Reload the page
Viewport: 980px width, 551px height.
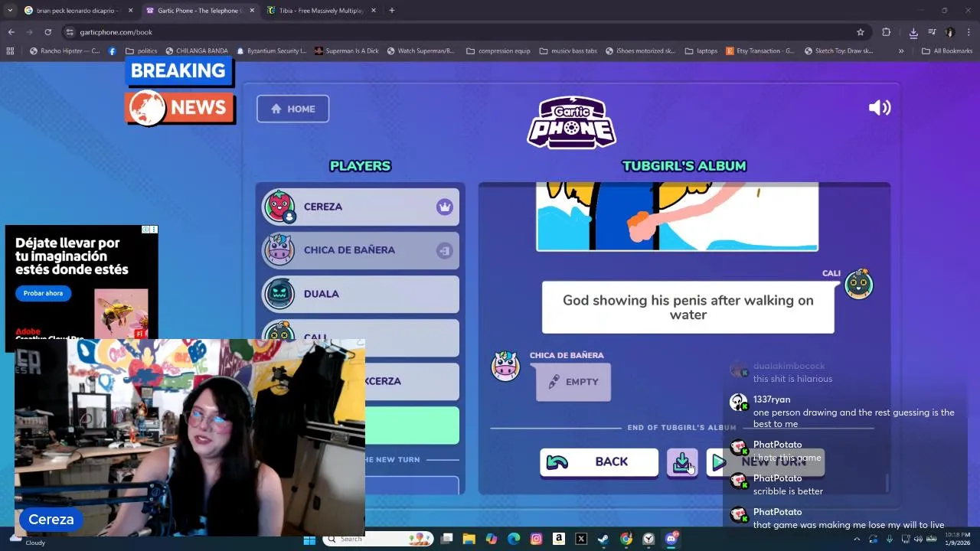tap(47, 32)
